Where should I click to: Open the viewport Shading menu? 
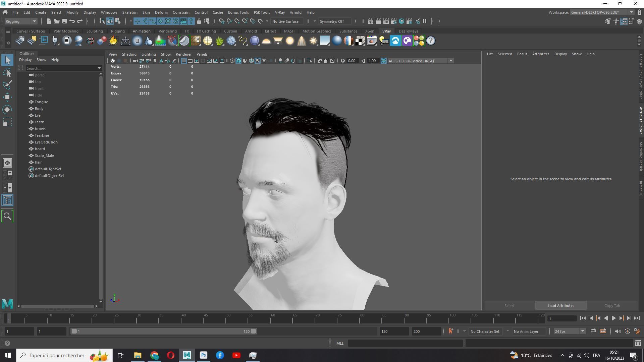pos(129,54)
